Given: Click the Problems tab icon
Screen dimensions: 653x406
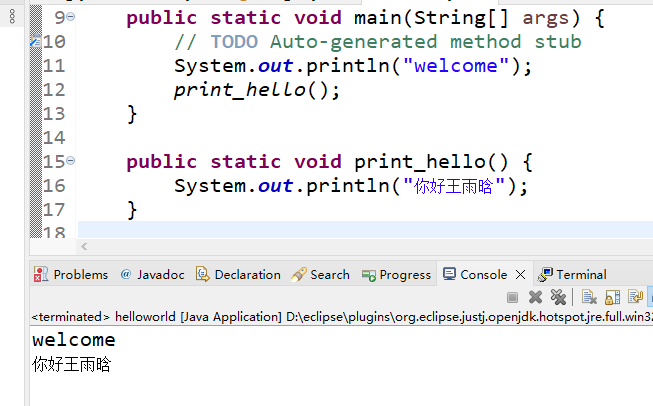Looking at the screenshot, I should (x=41, y=274).
